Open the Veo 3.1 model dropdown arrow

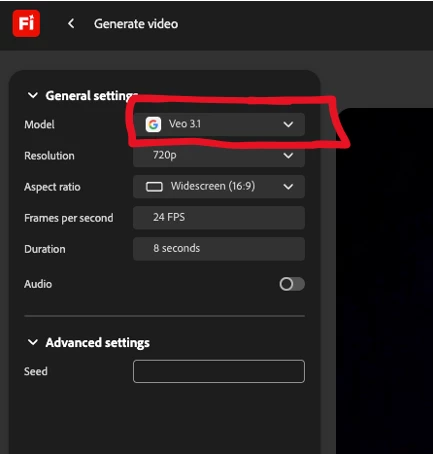[288, 125]
